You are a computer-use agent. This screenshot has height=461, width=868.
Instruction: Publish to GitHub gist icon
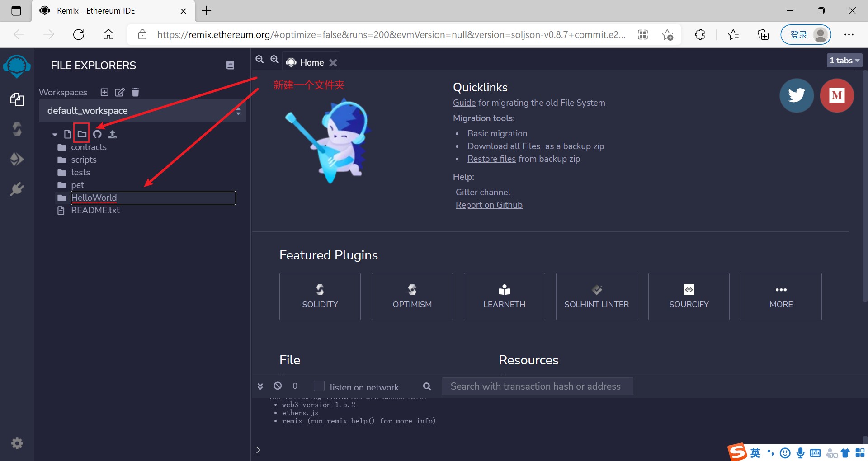[x=97, y=134]
